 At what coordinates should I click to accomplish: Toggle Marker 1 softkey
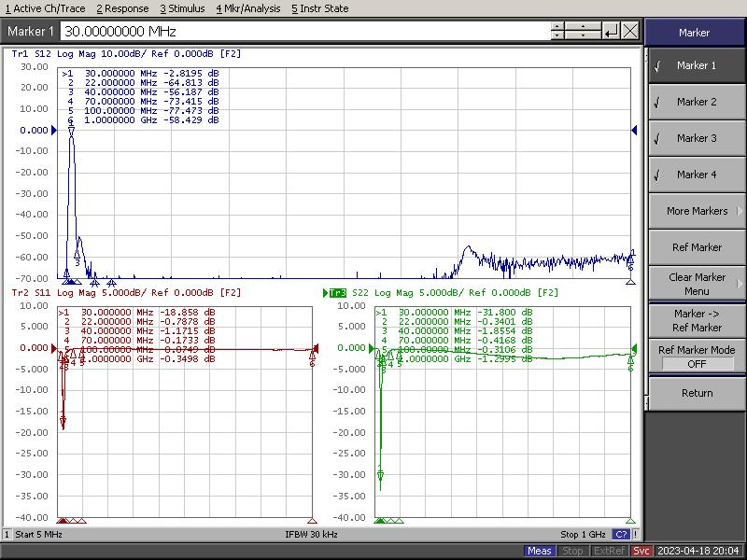pos(694,65)
